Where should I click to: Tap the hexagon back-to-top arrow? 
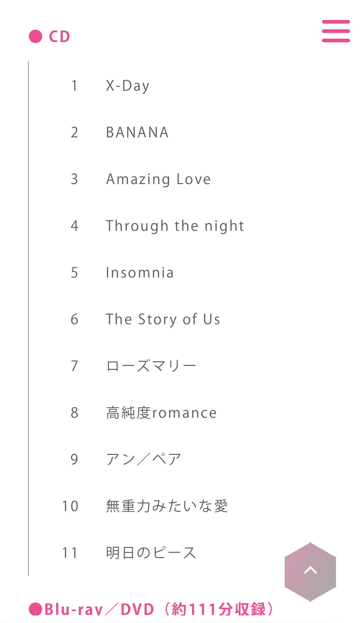tap(310, 572)
